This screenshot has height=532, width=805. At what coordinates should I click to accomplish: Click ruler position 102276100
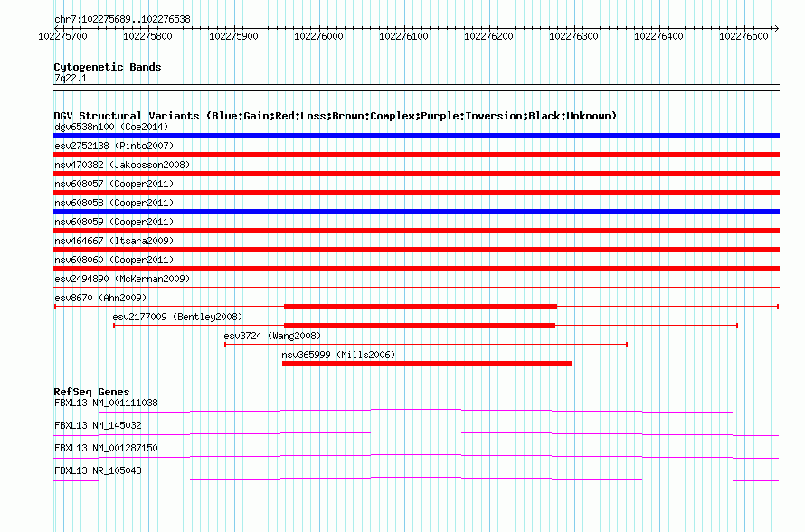coord(403,36)
